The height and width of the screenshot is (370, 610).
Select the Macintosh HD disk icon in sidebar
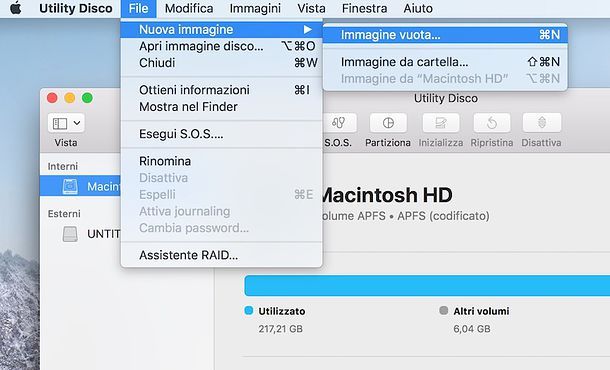70,186
